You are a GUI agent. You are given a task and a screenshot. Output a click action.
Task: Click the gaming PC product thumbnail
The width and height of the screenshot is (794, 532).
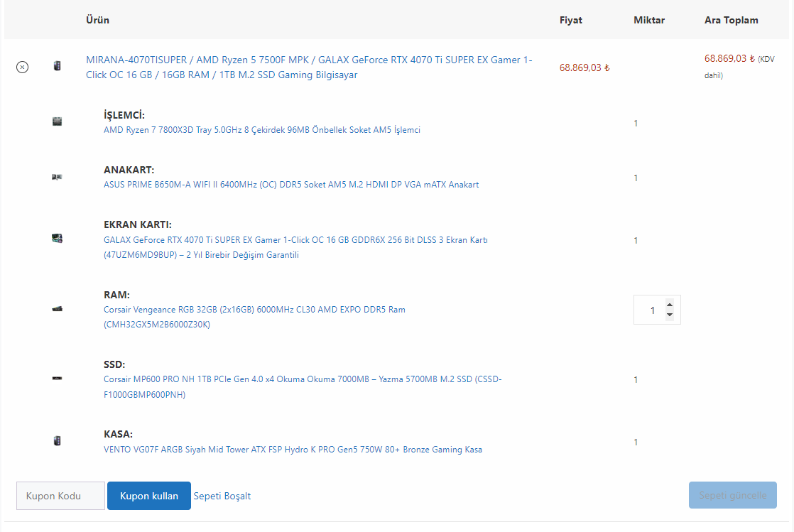(x=57, y=66)
